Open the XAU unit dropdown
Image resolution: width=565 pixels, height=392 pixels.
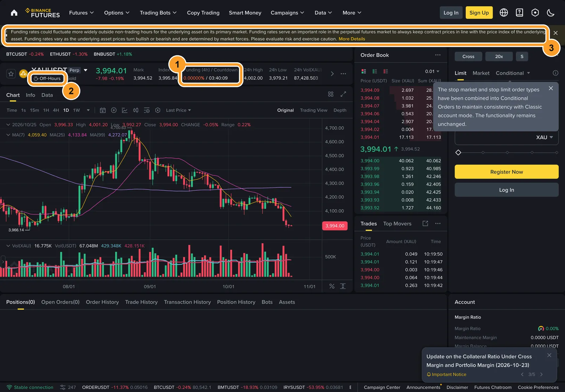tap(545, 137)
